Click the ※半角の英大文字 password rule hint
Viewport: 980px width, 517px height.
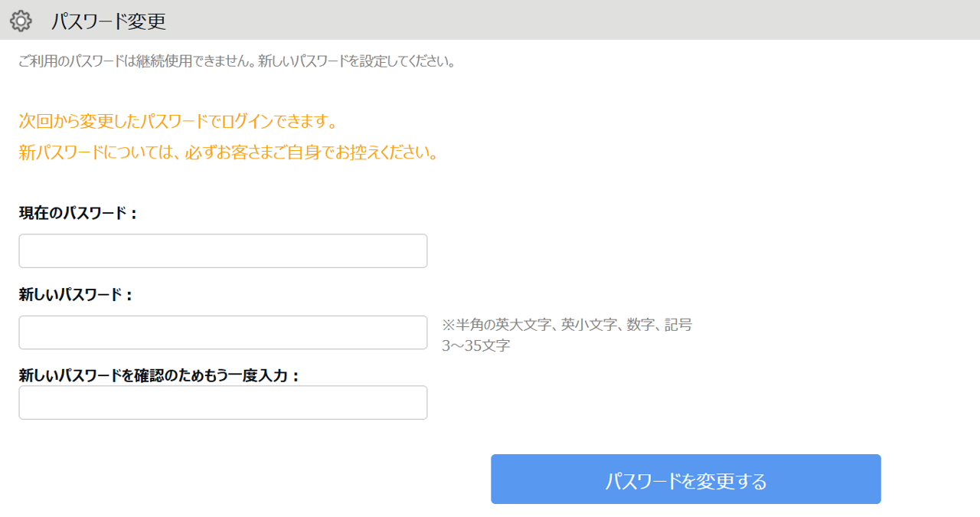tap(567, 325)
